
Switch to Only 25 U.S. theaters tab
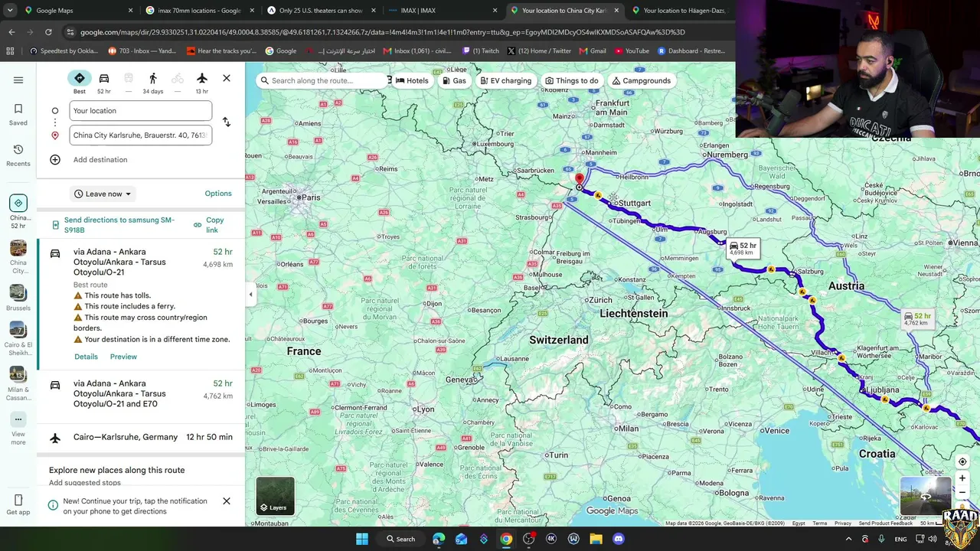pos(320,11)
